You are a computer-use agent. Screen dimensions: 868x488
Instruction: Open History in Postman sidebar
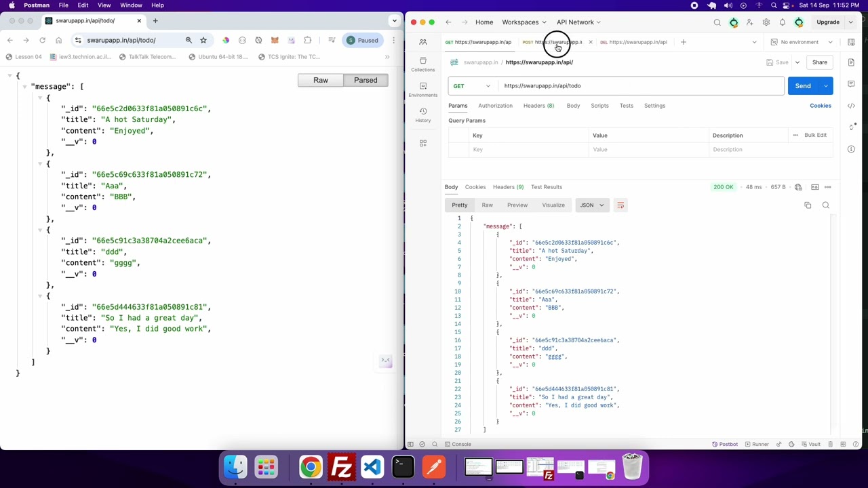(x=422, y=115)
